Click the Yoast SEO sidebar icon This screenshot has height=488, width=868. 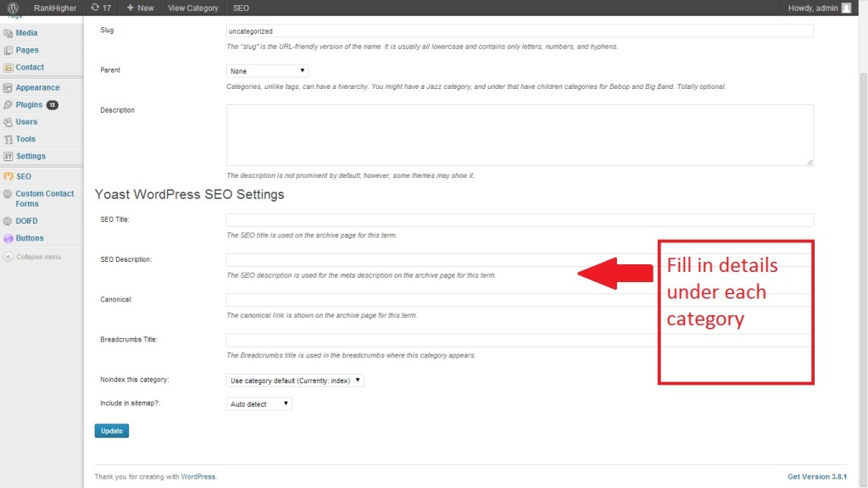coord(8,176)
